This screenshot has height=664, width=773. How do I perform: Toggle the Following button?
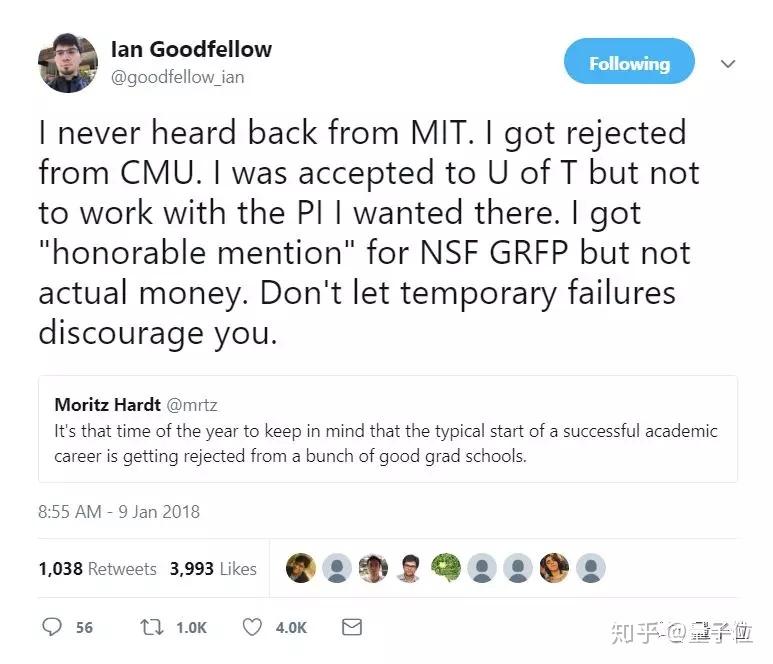click(x=629, y=63)
